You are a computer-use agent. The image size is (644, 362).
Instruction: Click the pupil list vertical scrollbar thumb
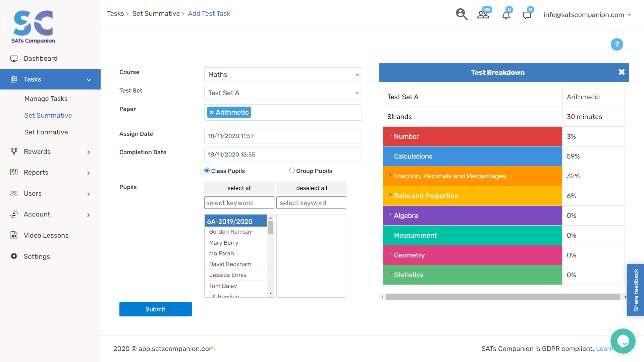point(270,227)
